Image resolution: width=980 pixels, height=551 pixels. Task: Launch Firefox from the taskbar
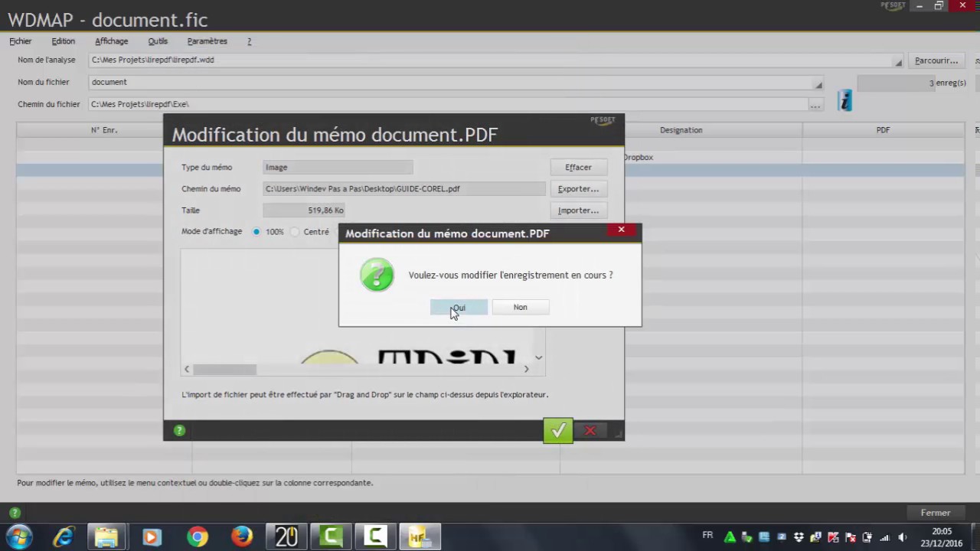[242, 537]
